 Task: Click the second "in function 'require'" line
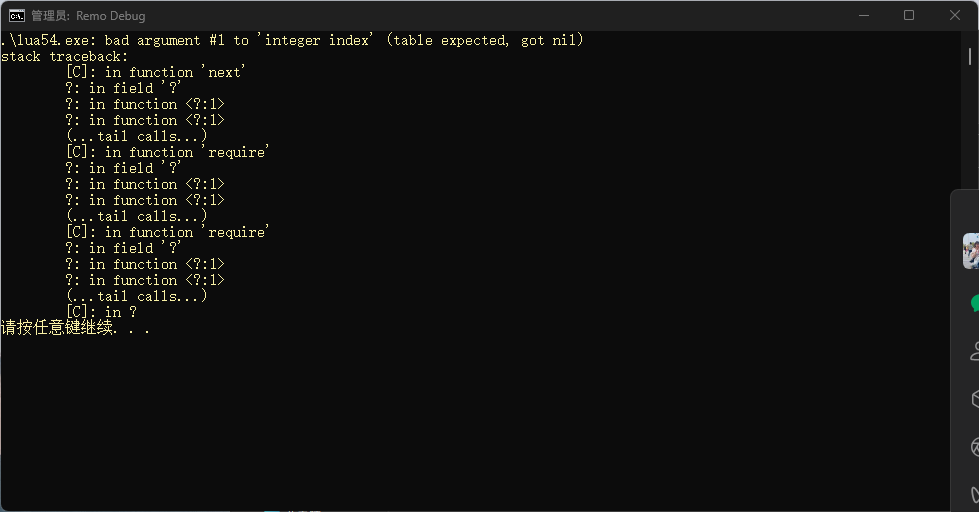167,232
